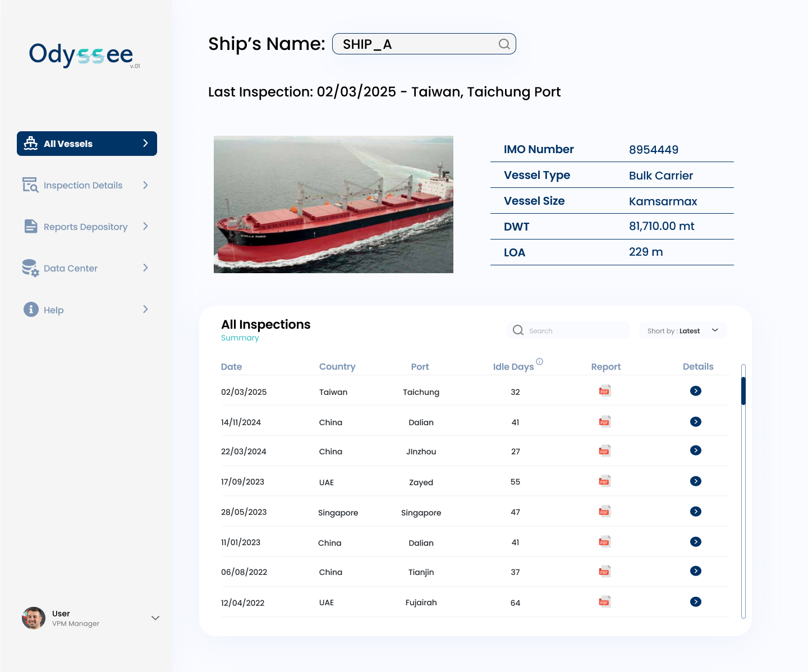Expand the Reports Depository chevron
Image resolution: width=808 pixels, height=672 pixels.
(x=145, y=226)
